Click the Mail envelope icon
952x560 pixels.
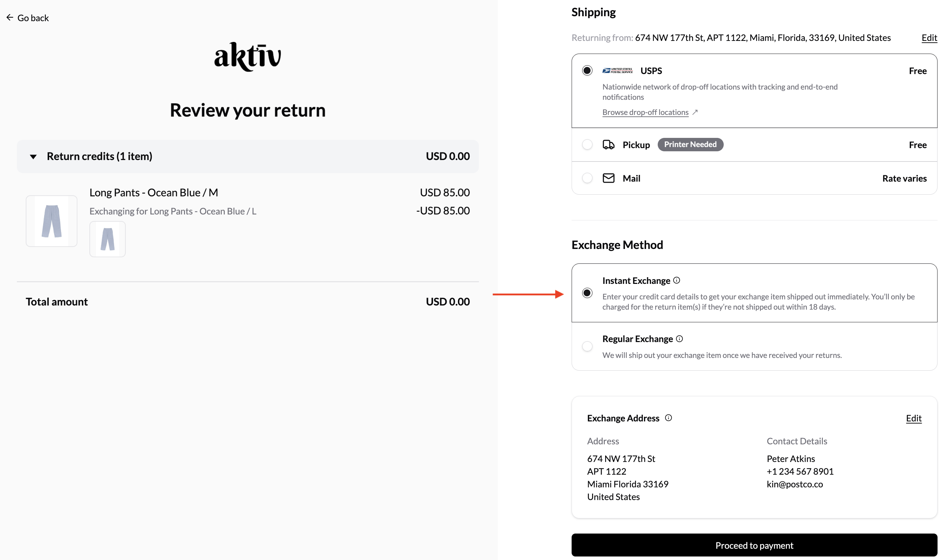pos(608,178)
